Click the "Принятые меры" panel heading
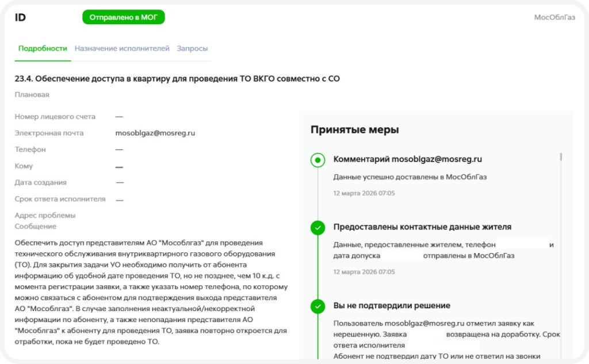589x364 pixels. pos(354,130)
